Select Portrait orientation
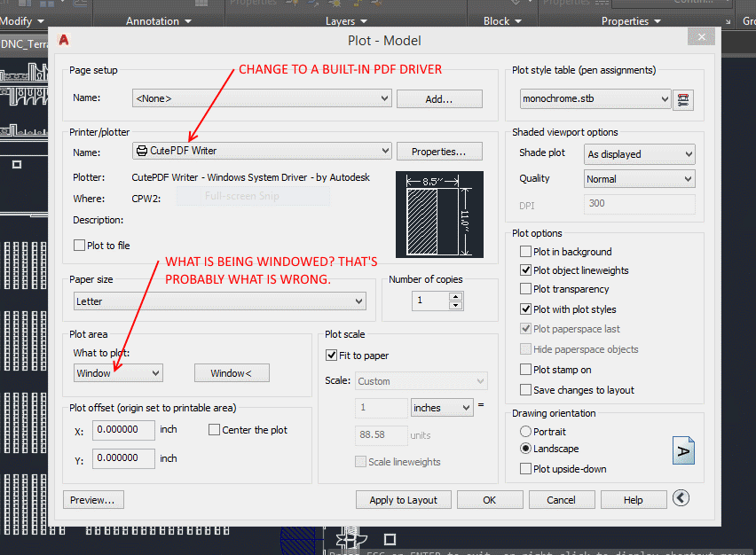The image size is (756, 555). [x=525, y=431]
